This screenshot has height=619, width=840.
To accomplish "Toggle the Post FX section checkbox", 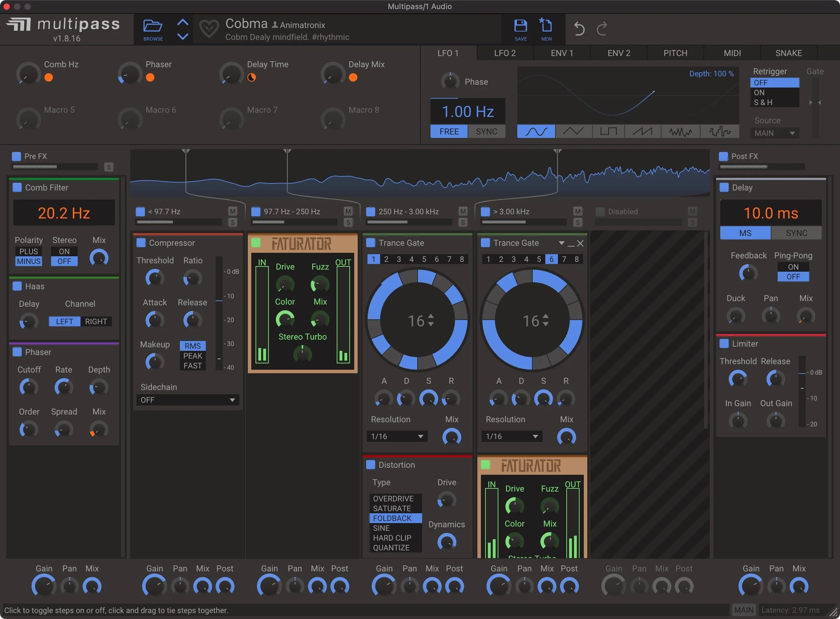I will click(723, 156).
